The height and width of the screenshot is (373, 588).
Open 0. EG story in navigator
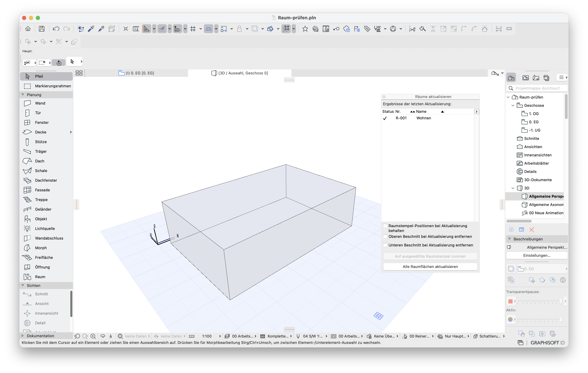tap(534, 122)
